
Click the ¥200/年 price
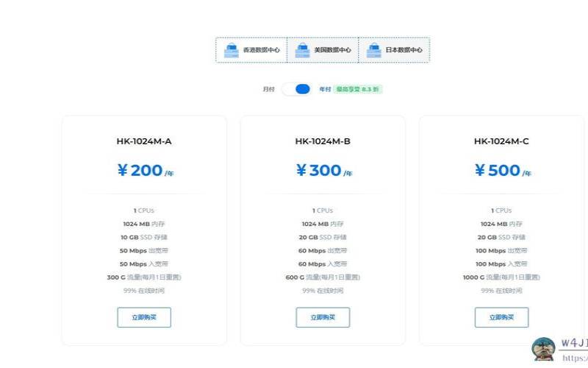coord(146,171)
